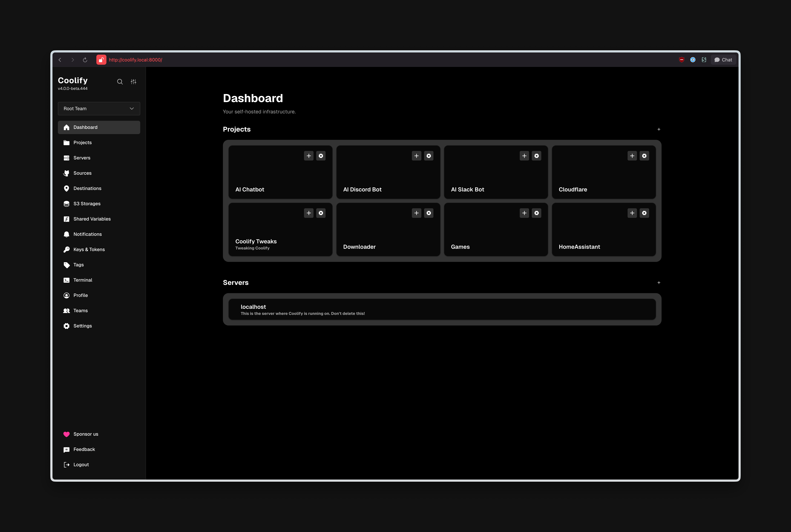Open the Terminal section in the sidebar

click(x=83, y=280)
